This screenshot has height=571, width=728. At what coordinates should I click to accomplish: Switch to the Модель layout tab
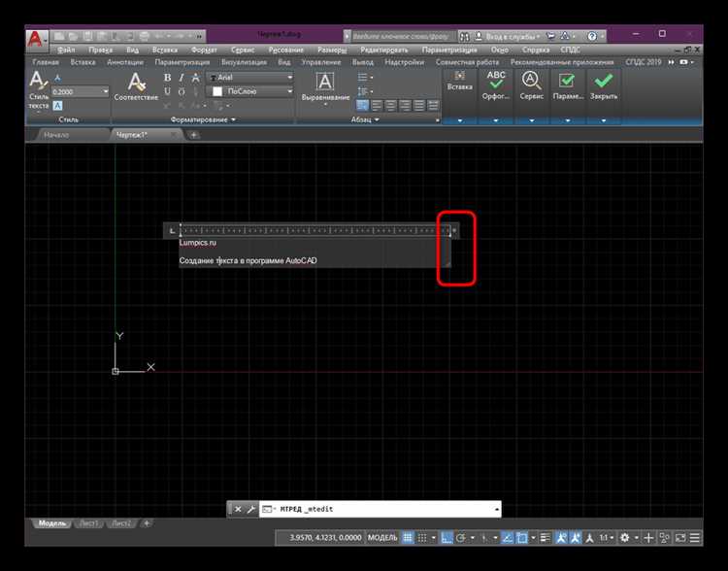pos(52,523)
